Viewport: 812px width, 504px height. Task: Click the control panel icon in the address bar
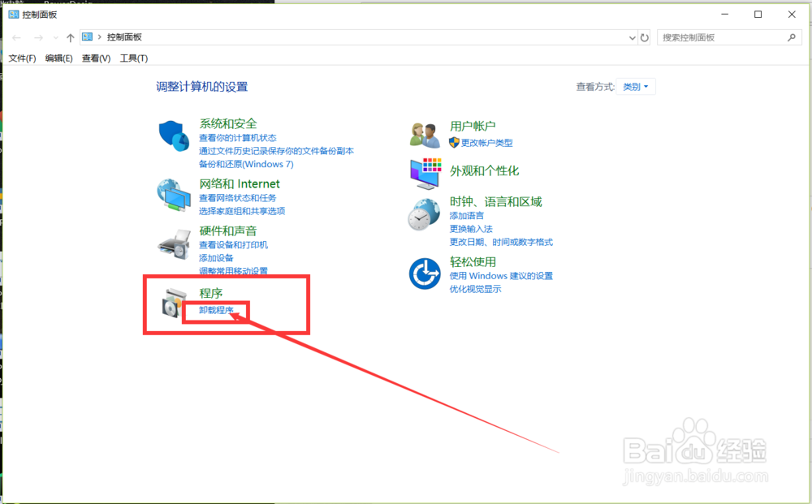pyautogui.click(x=87, y=37)
